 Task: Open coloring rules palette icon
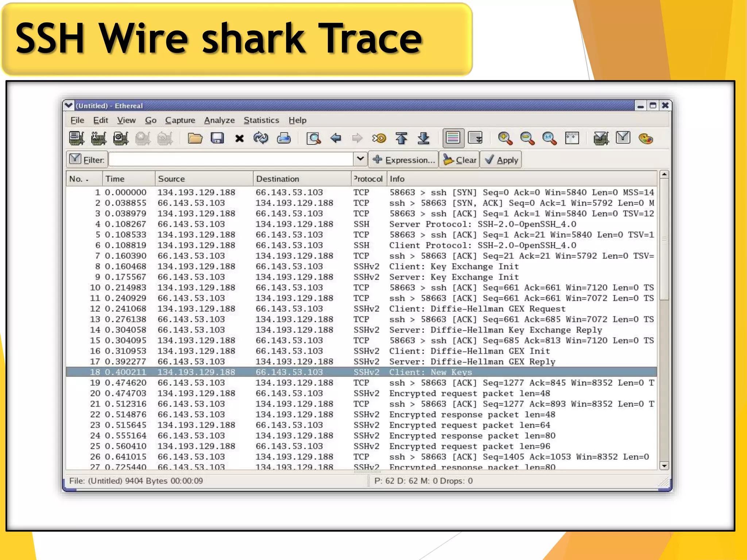[x=646, y=139]
